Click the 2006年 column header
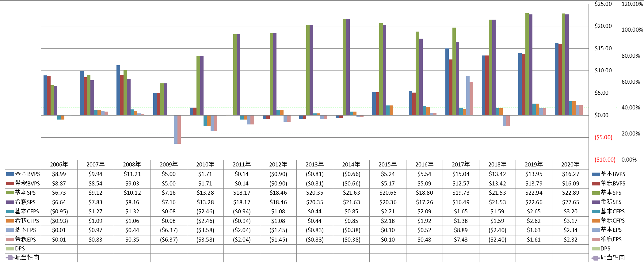Viewport: 644px width, 263px height. (x=59, y=165)
